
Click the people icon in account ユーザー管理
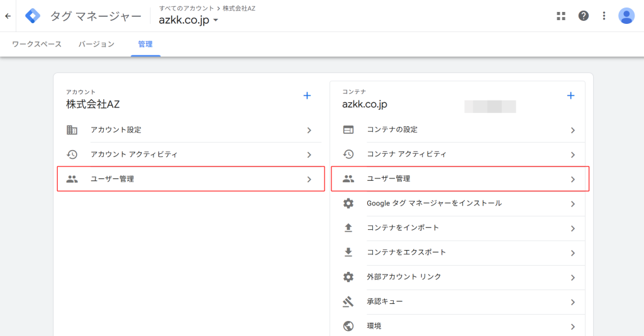(x=72, y=179)
